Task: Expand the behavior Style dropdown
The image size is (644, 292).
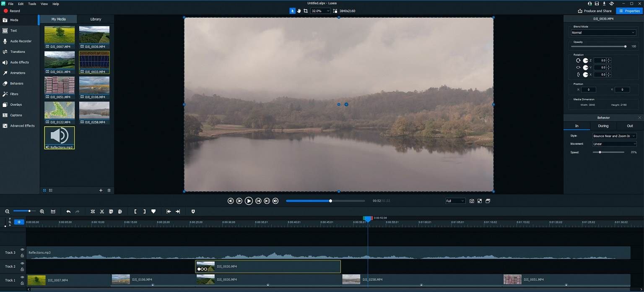Action: 614,136
